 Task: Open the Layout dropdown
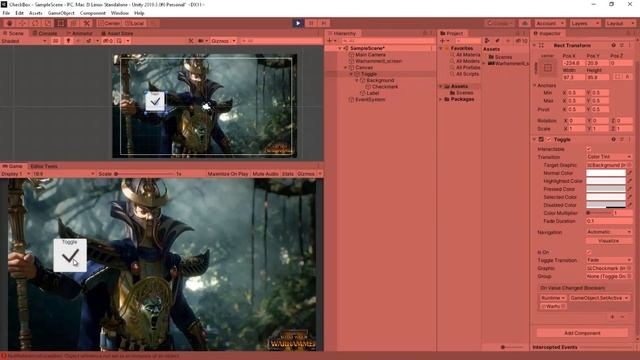point(620,23)
